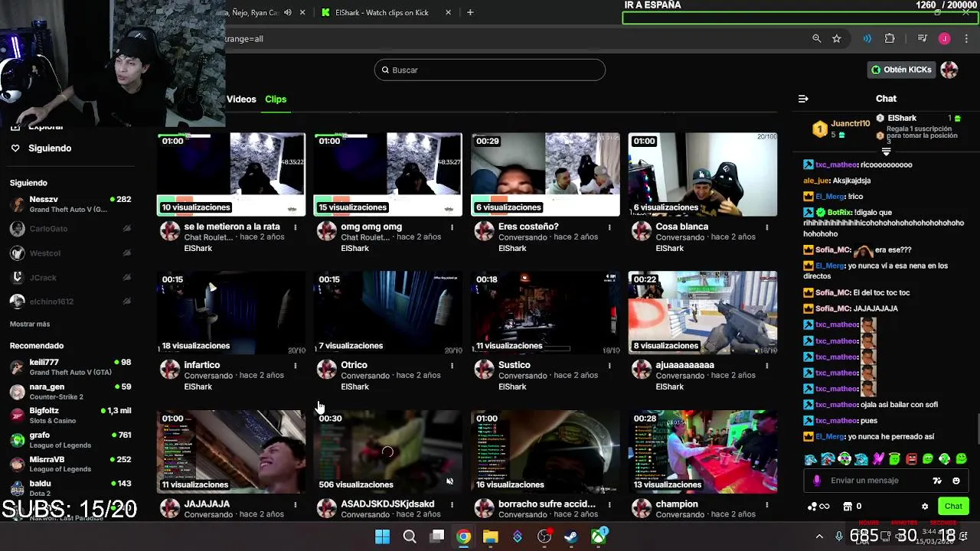
Task: Open Google Chrome from taskbar
Action: coord(463,536)
